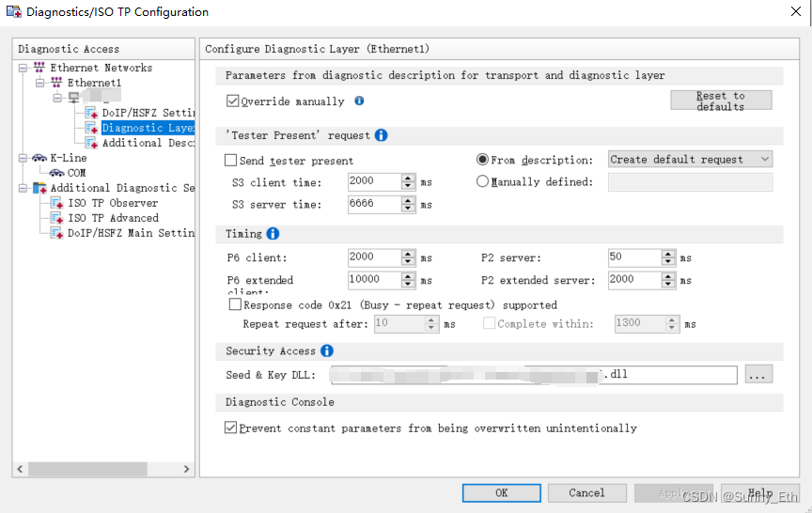The width and height of the screenshot is (812, 513).
Task: Decrease S3 server time spinner
Action: [408, 208]
